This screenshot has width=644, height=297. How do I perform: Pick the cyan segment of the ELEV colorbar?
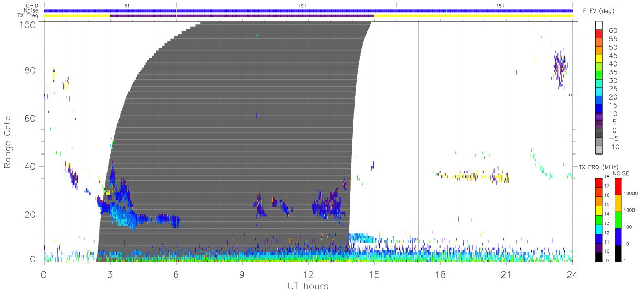(599, 93)
